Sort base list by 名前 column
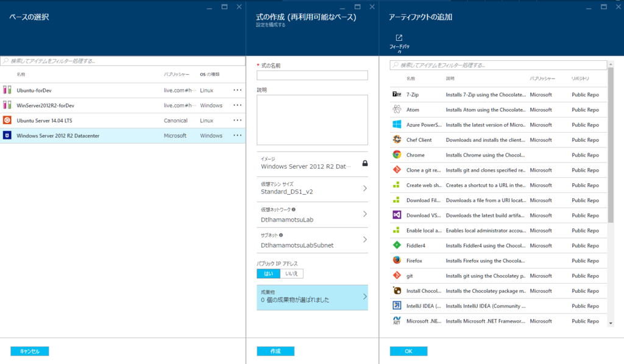Screen dimensions: 624x364 (21, 74)
